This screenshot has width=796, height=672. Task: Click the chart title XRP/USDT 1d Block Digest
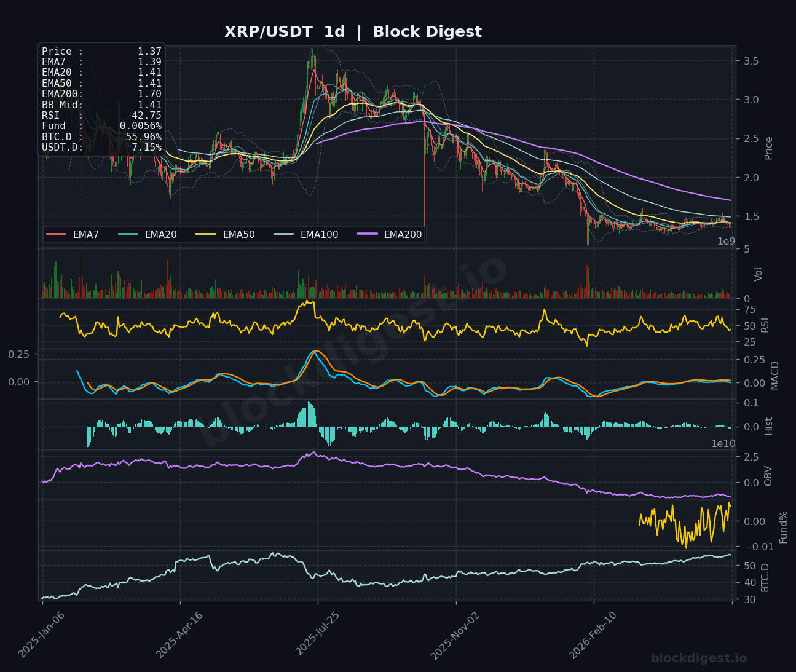tap(353, 32)
